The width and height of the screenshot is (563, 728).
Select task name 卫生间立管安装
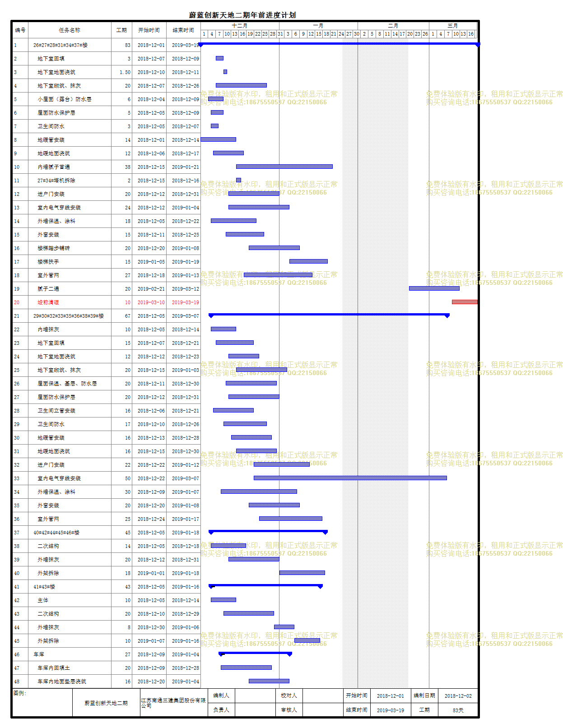click(x=56, y=411)
